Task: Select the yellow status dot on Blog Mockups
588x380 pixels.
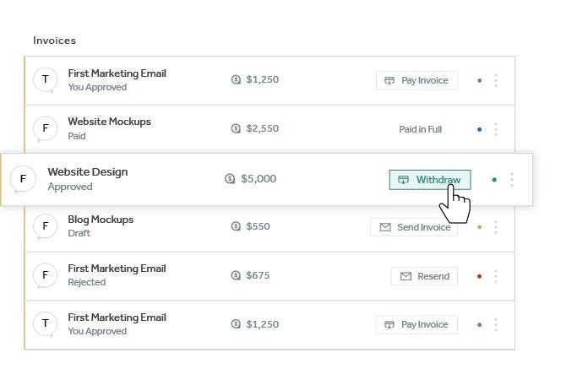Action: coord(479,227)
